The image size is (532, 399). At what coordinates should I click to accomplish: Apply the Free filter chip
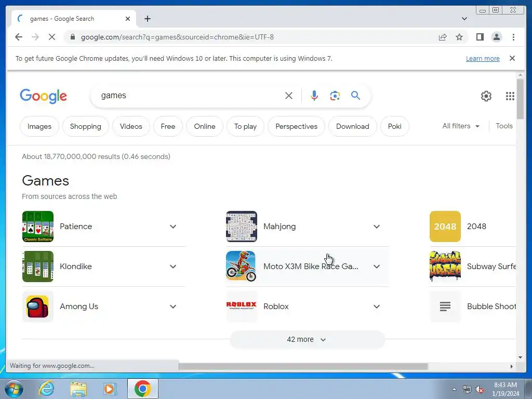tap(168, 126)
